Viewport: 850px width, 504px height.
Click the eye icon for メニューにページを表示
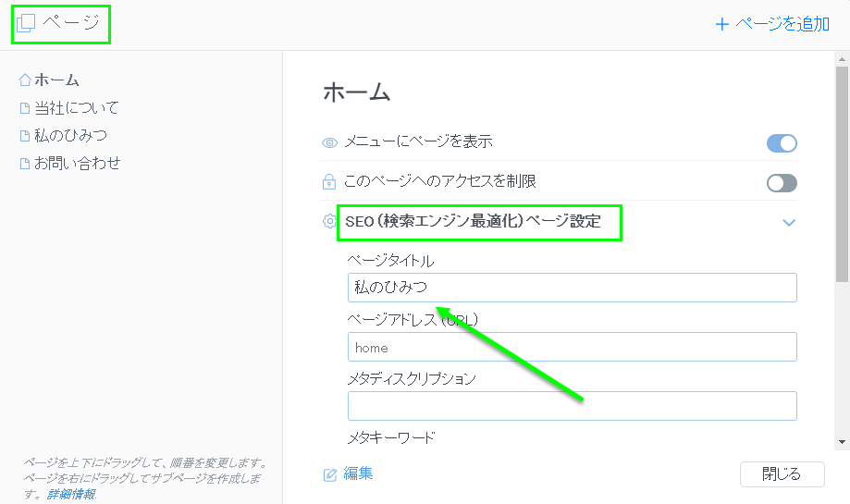coord(329,142)
